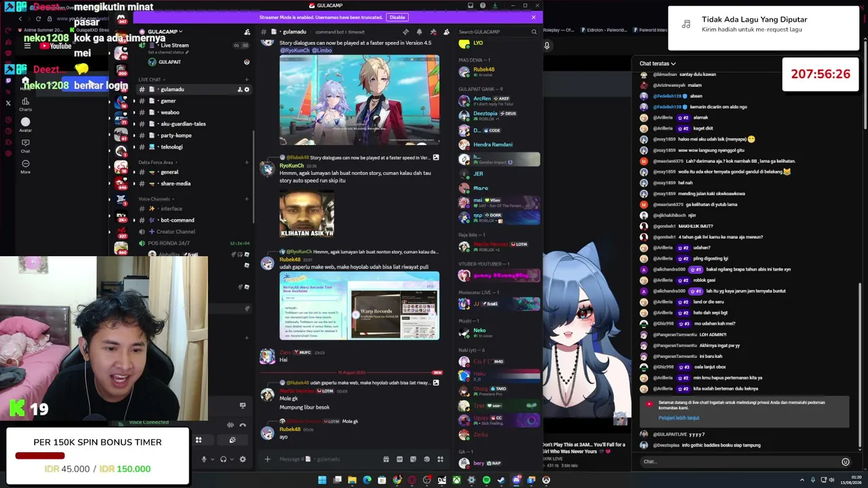This screenshot has width=868, height=488.
Task: Click Pelajari lebih lanjut link
Action: pyautogui.click(x=678, y=418)
